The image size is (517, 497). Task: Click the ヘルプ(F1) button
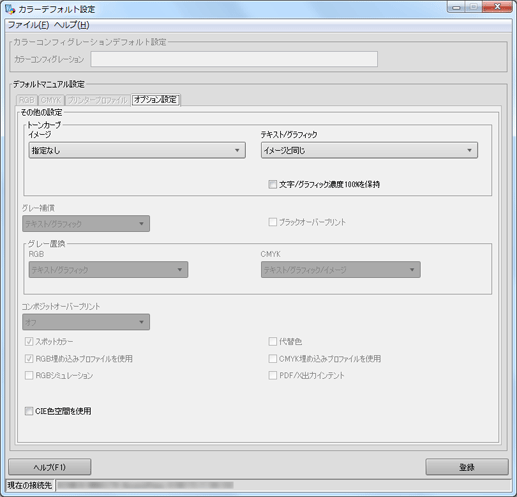[50, 467]
